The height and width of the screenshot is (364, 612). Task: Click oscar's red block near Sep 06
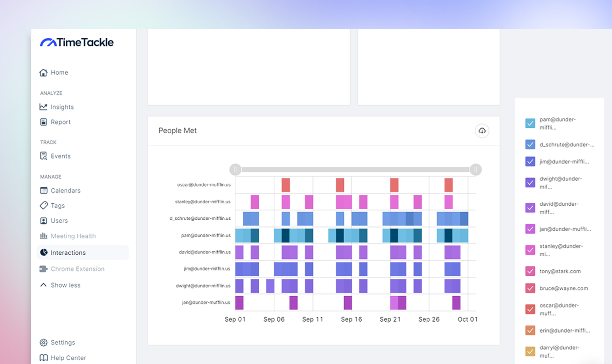(286, 185)
